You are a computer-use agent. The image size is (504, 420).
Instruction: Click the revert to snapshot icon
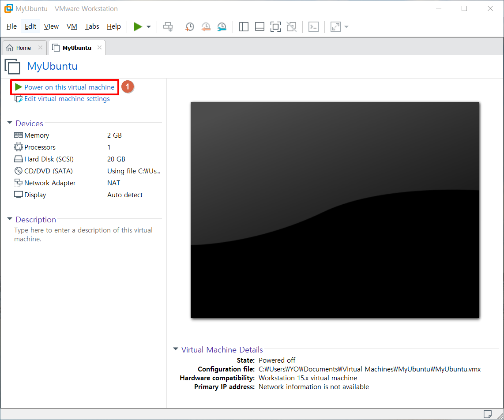pos(206,26)
